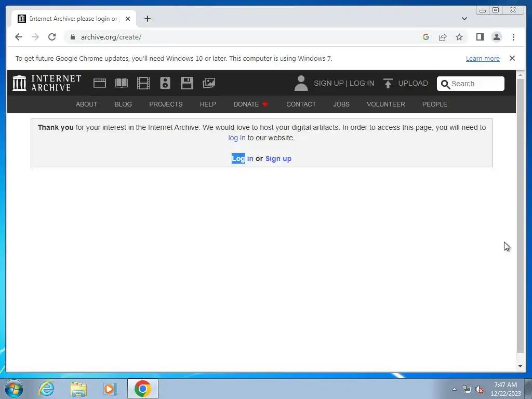
Task: Click the inline 'log in' link
Action: (237, 138)
